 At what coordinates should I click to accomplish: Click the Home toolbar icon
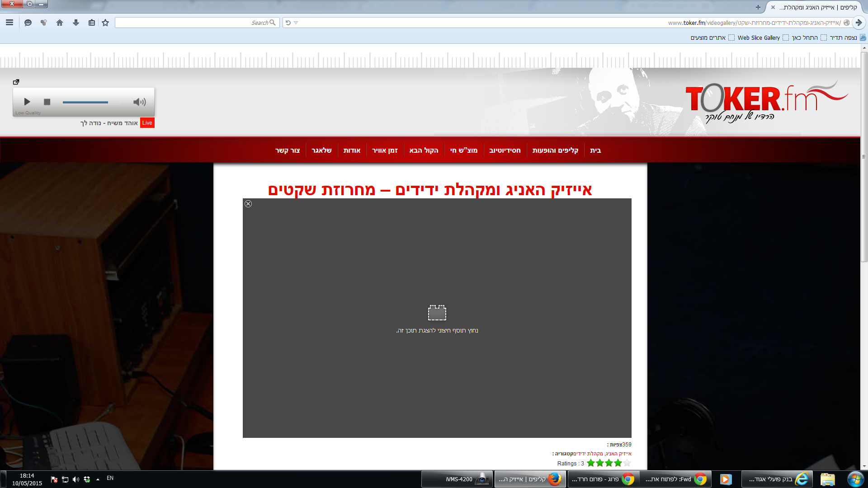60,23
